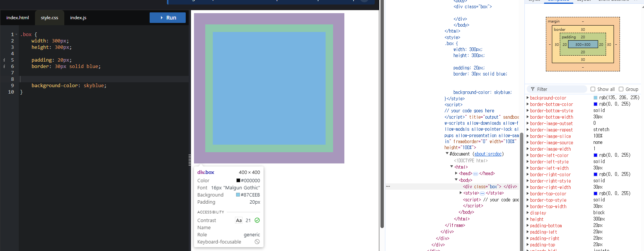Expand the background-color computed property

pos(527,98)
